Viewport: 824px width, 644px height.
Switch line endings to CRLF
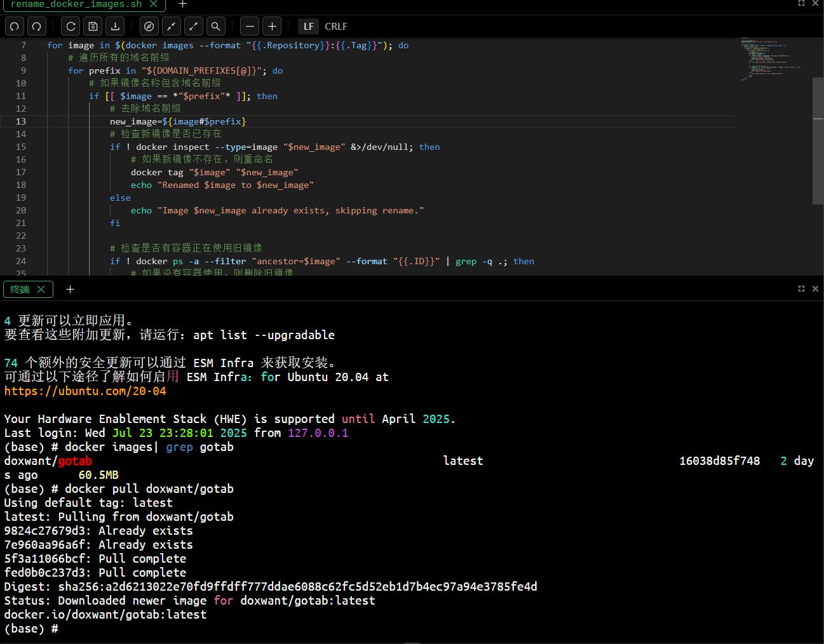[x=335, y=27]
